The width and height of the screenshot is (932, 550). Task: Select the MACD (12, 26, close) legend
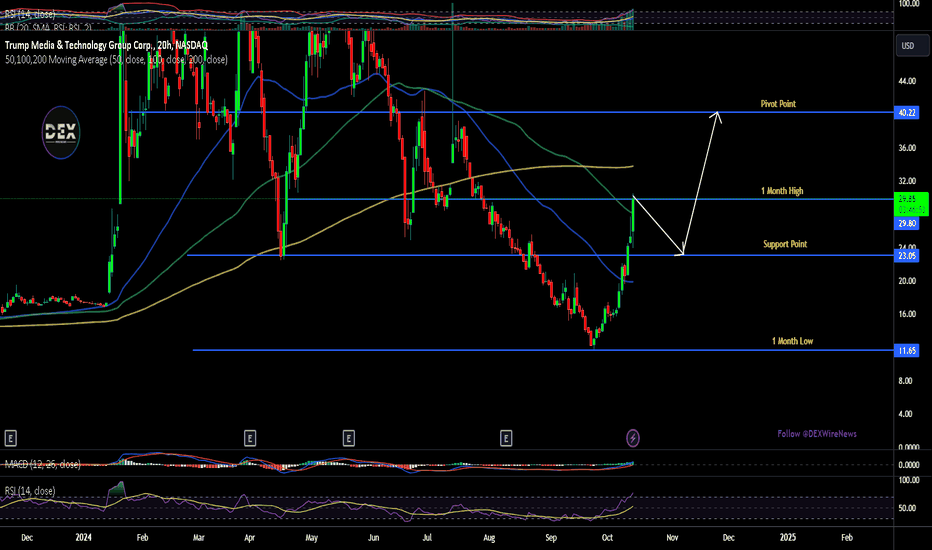(42, 464)
